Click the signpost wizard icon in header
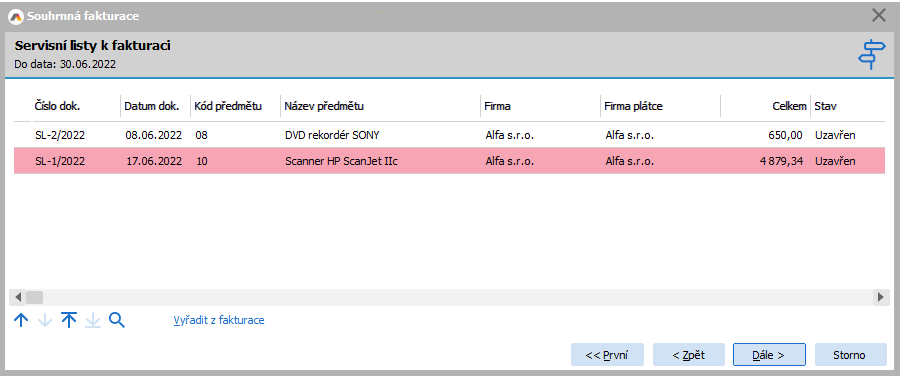Image resolution: width=900 pixels, height=376 pixels. (871, 55)
